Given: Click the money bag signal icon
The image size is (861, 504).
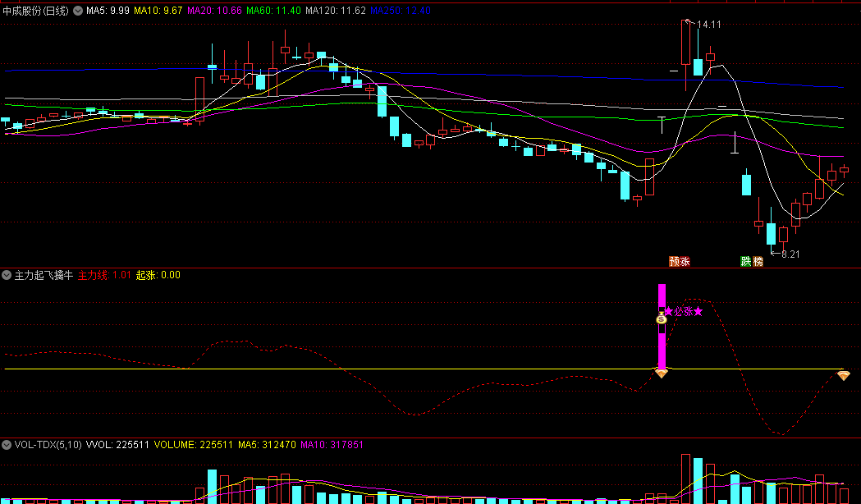Looking at the screenshot, I should pos(662,318).
